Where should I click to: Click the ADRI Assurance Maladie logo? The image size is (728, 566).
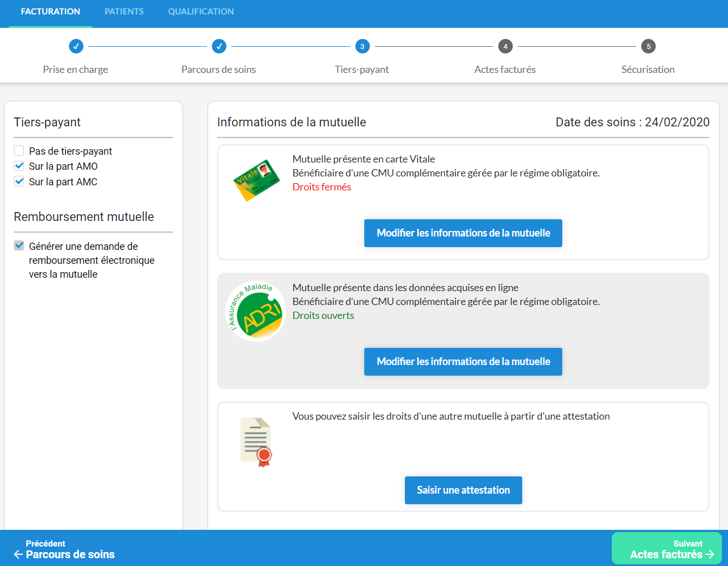click(x=256, y=312)
